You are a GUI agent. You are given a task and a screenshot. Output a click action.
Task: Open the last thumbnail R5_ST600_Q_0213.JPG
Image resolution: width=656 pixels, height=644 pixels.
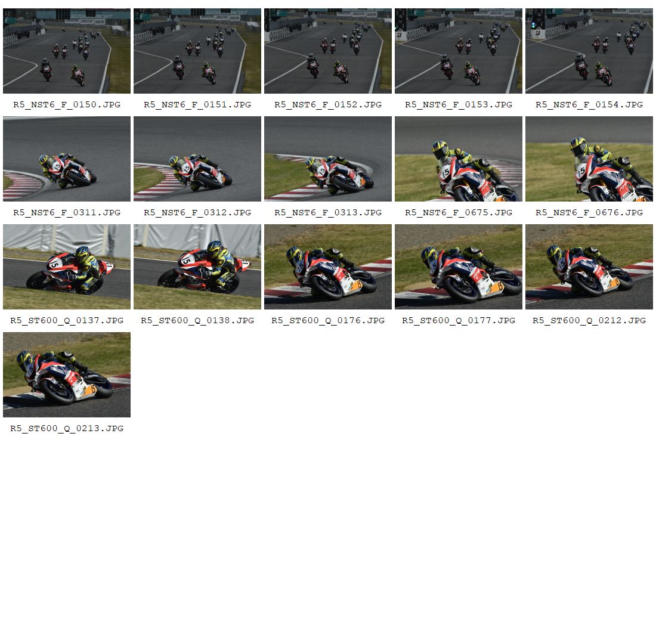coord(67,374)
